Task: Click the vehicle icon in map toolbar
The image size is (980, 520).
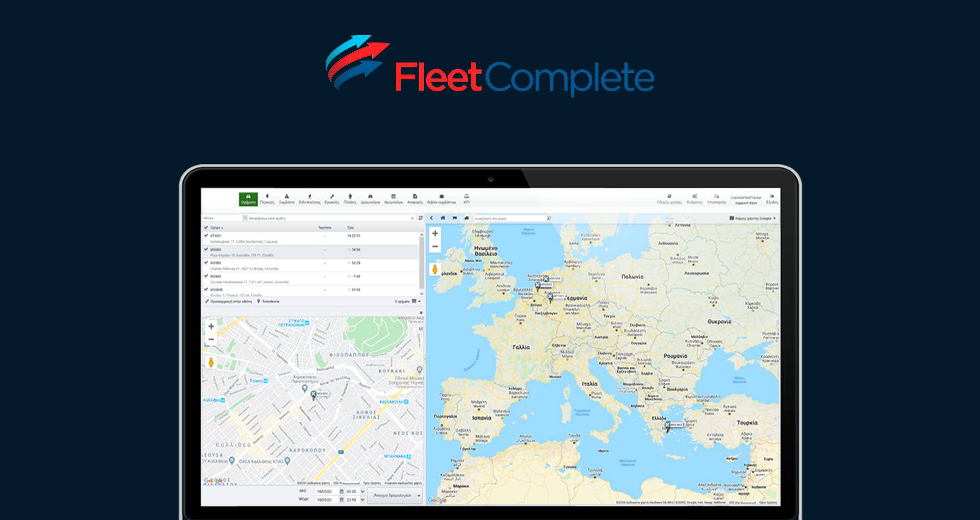Action: (x=467, y=218)
